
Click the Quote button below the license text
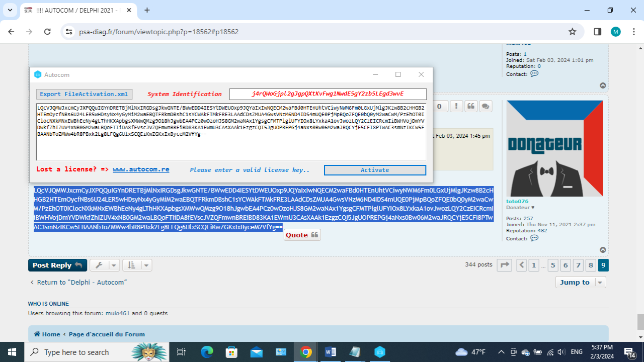tap(302, 235)
